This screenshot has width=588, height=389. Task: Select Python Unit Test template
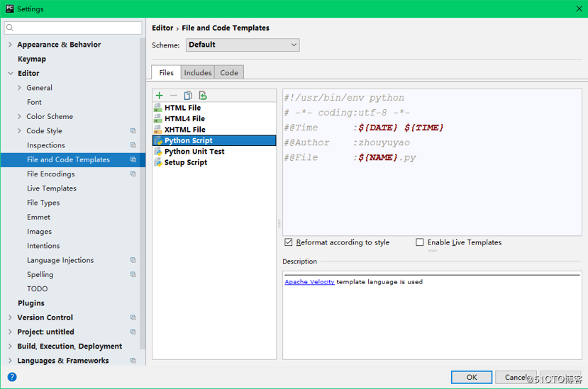[214, 152]
